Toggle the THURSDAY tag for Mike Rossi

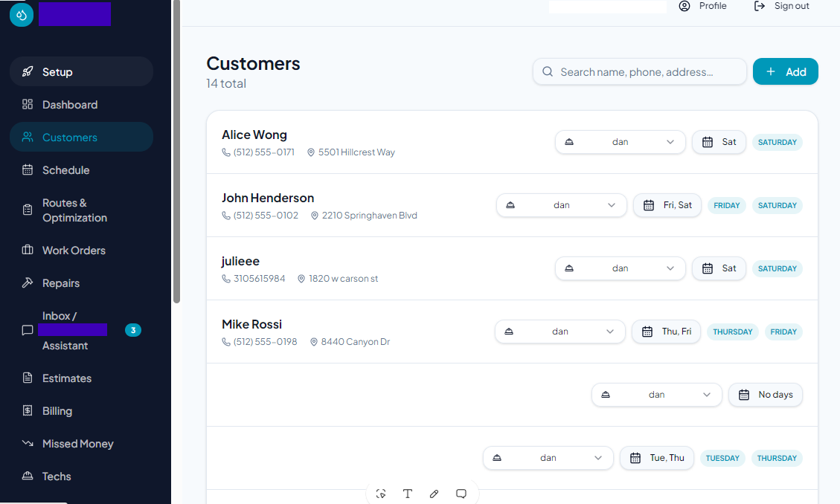pyautogui.click(x=732, y=332)
